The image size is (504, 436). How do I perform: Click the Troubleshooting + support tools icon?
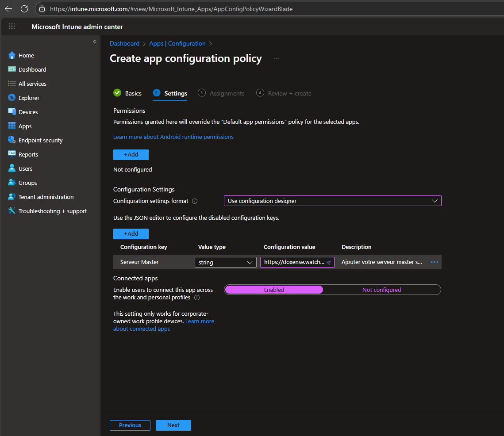(12, 211)
